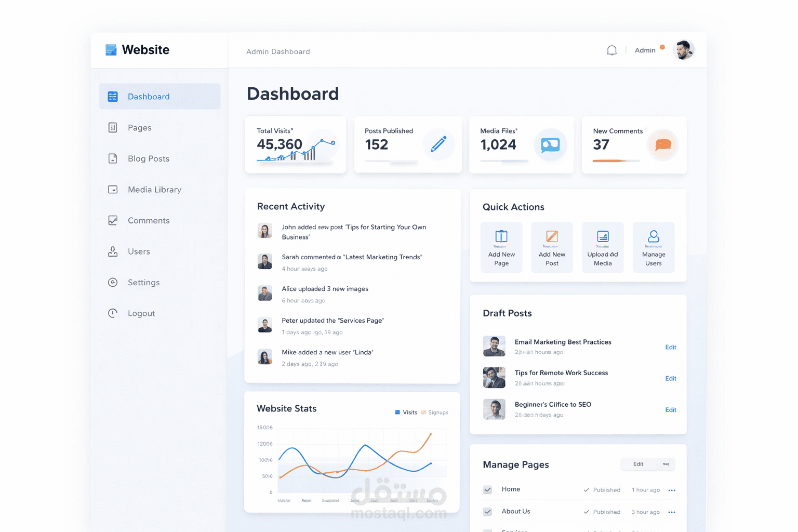798x532 pixels.
Task: Click 'Peter updated the Services Page' activity
Action: pos(333,321)
